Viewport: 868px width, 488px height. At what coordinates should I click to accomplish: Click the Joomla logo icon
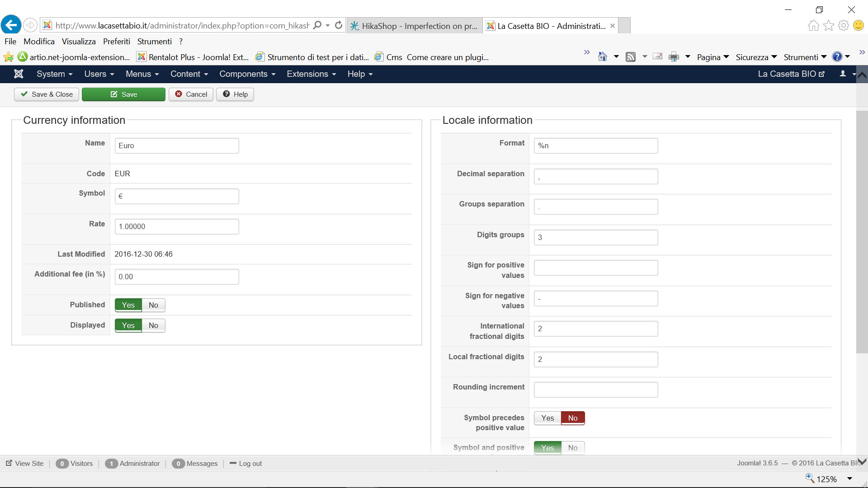[19, 74]
